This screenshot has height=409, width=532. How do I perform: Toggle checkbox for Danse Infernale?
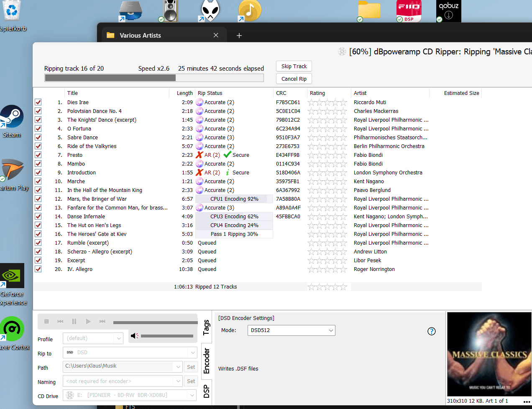coord(38,216)
